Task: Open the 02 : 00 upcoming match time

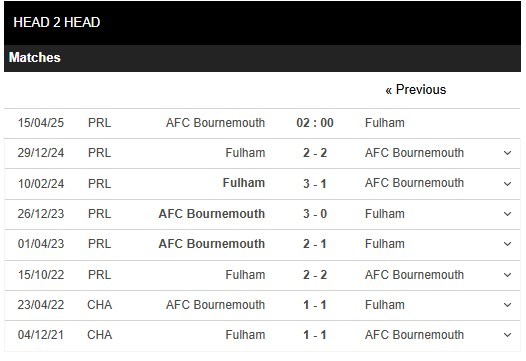Action: click(315, 123)
